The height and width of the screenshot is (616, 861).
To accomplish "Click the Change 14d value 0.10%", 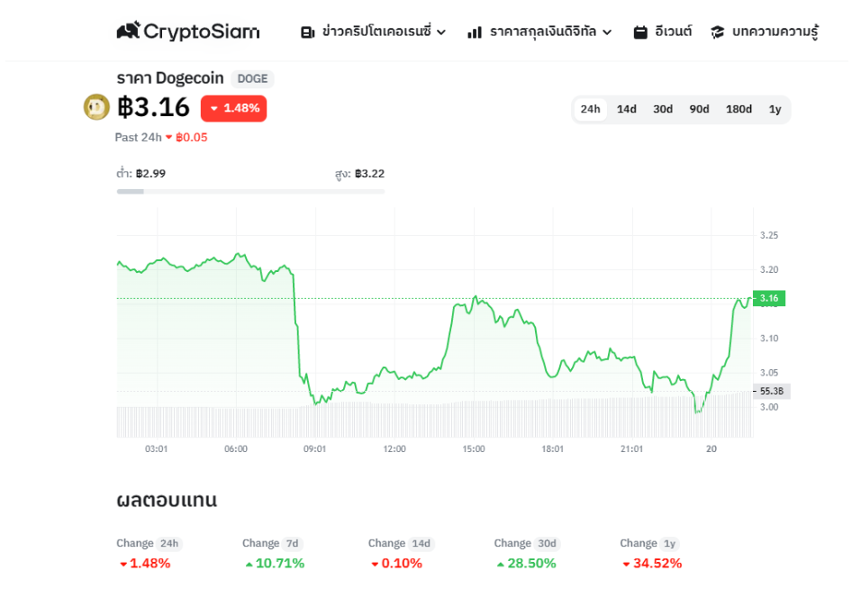I will [396, 563].
